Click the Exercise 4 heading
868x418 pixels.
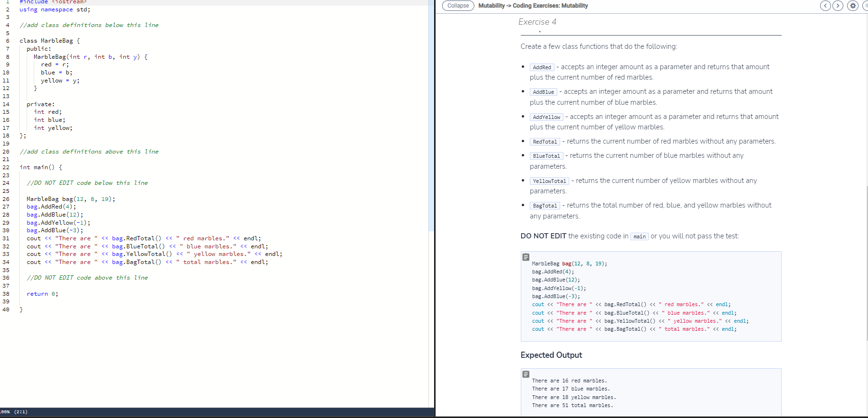[537, 22]
